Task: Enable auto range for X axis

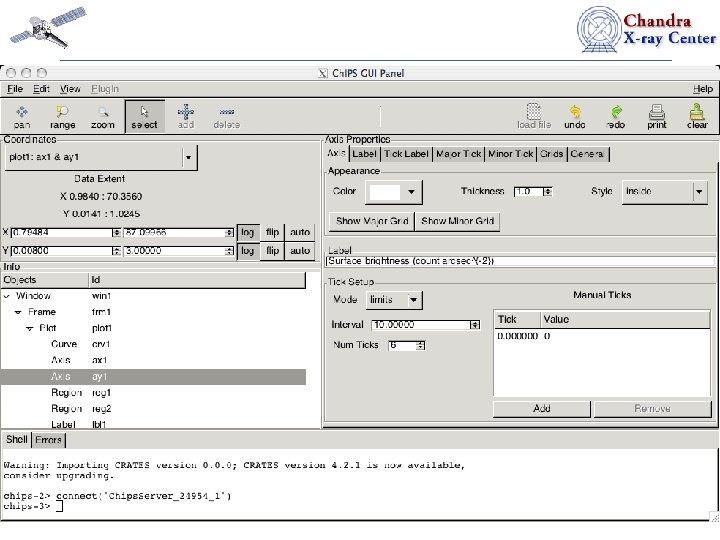Action: 300,232
